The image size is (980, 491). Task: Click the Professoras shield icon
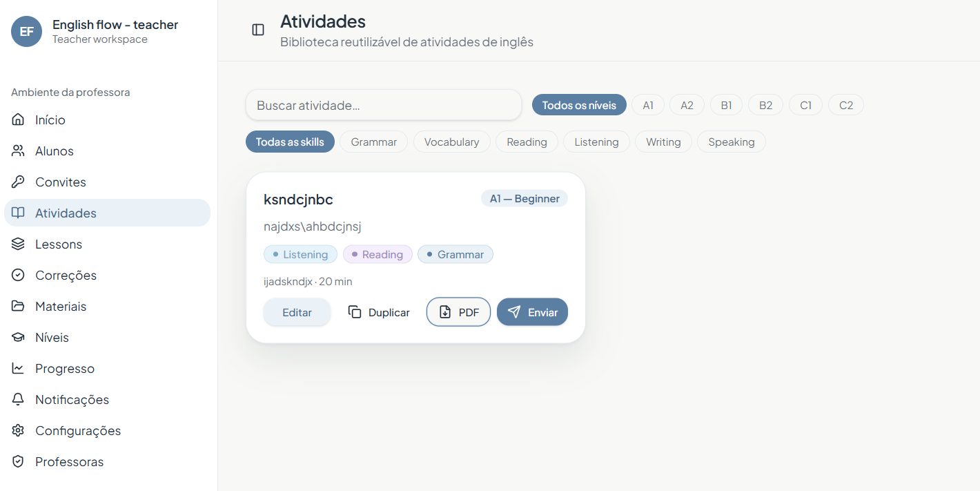click(18, 461)
